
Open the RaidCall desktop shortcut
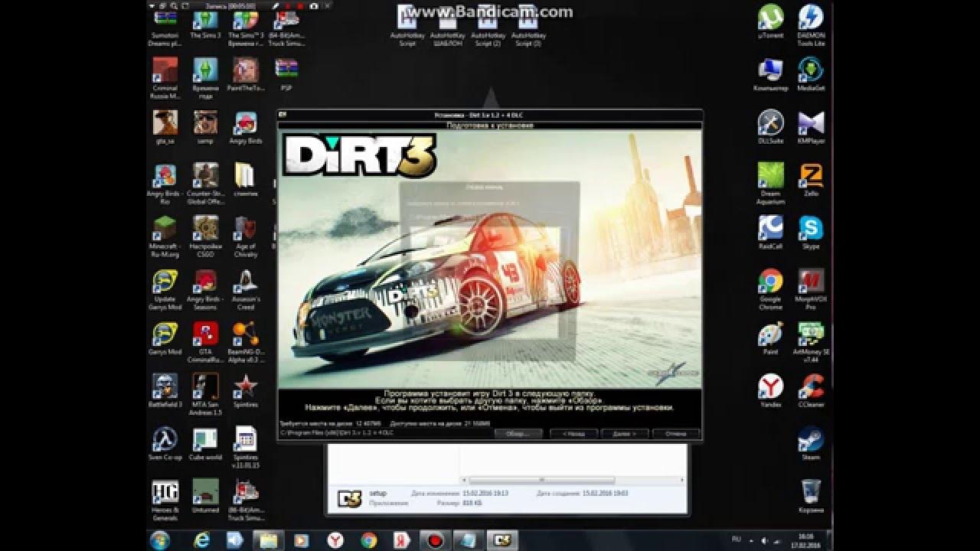click(770, 233)
